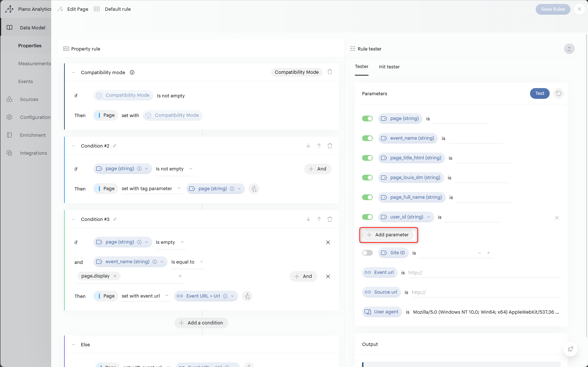
Task: Run the rule with the Test button
Action: click(x=539, y=93)
